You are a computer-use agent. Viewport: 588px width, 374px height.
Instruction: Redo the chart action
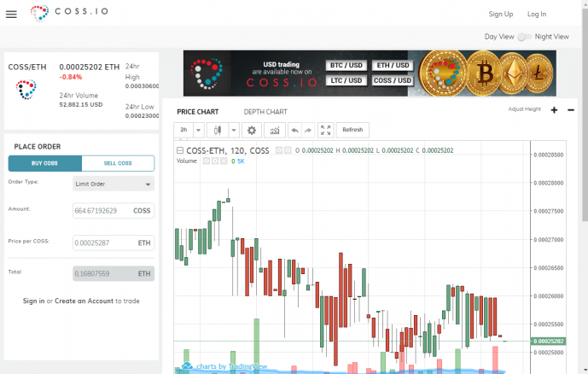point(308,130)
